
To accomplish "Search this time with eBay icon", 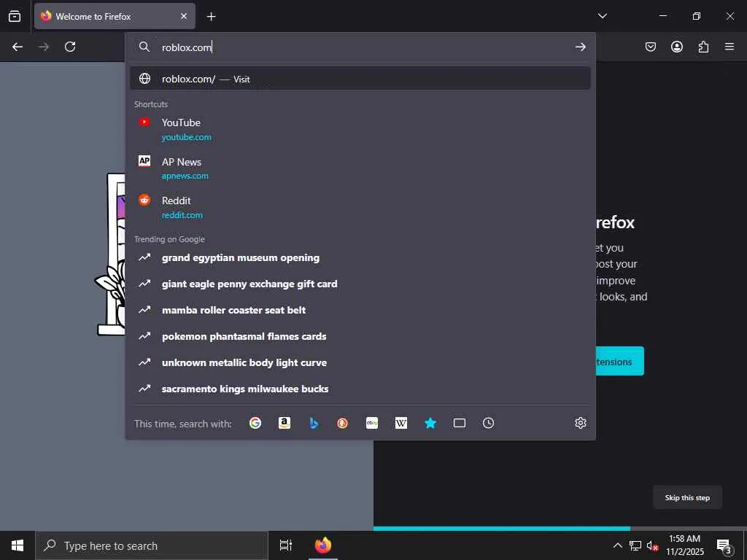I will point(372,423).
